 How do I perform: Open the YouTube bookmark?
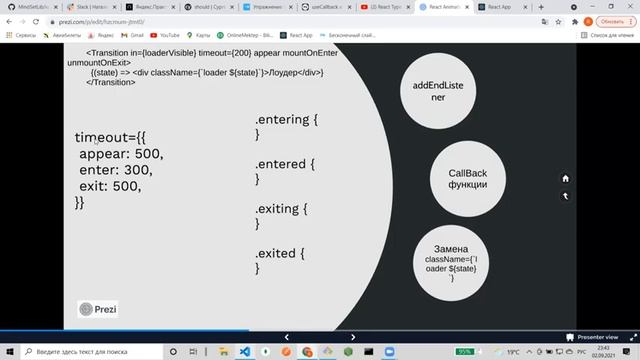165,36
